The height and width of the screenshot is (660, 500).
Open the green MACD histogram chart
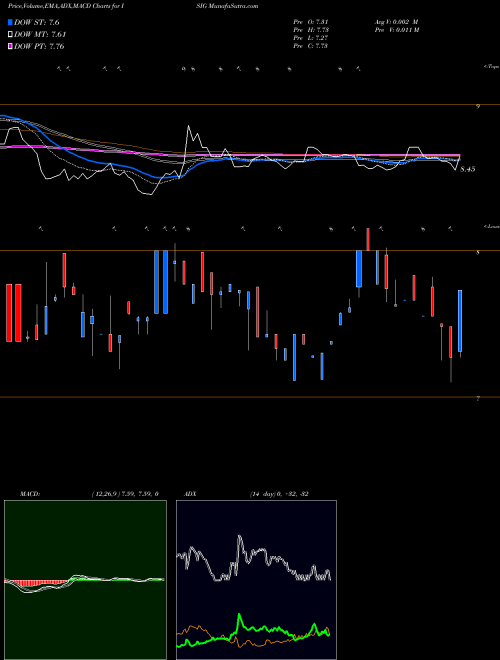pos(85,580)
